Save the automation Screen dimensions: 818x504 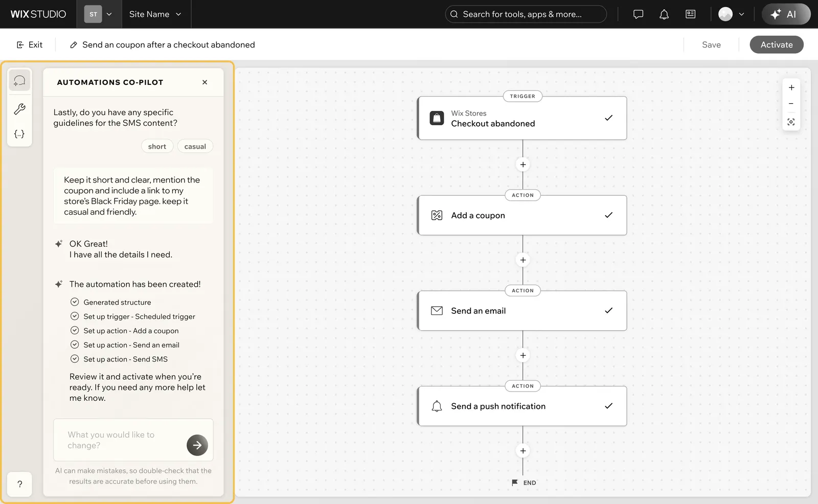pos(711,45)
